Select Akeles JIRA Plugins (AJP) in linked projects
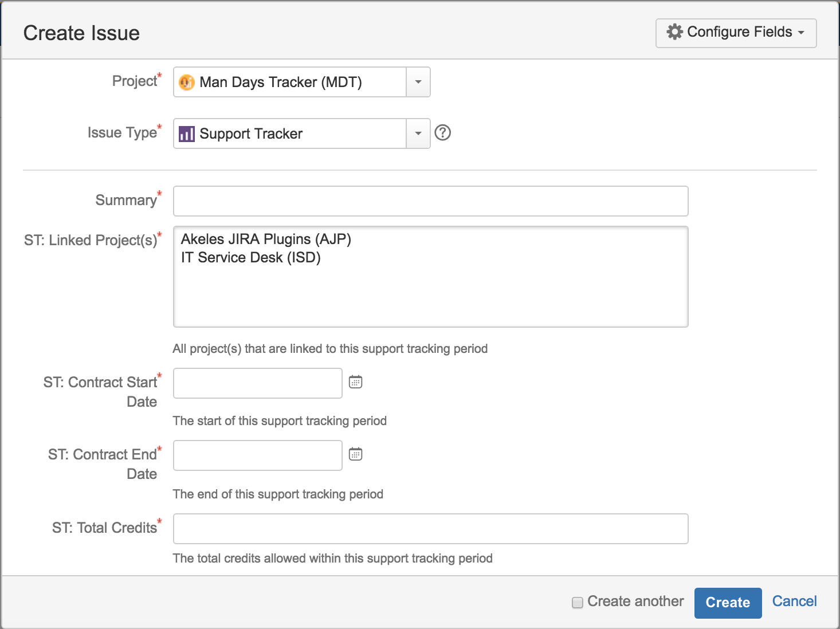The image size is (840, 629). point(266,239)
